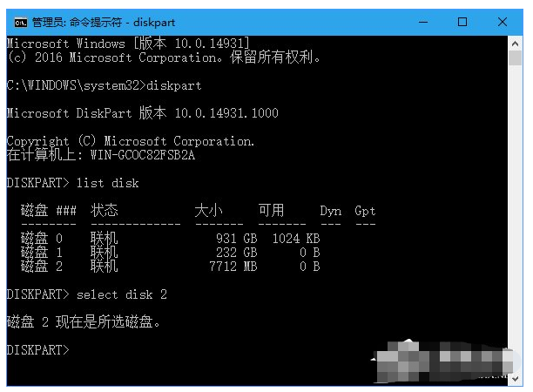Open the command prompt icon system menu

(x=21, y=23)
